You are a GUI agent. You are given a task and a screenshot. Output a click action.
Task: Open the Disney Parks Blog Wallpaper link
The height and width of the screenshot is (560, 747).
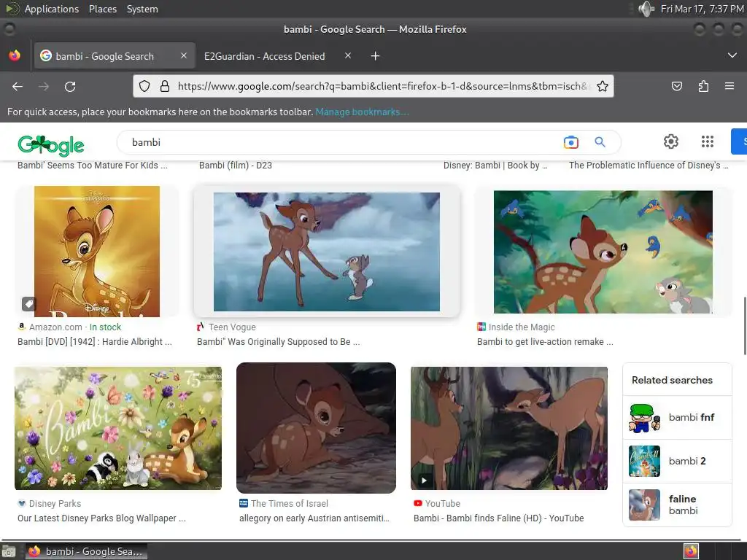(101, 518)
